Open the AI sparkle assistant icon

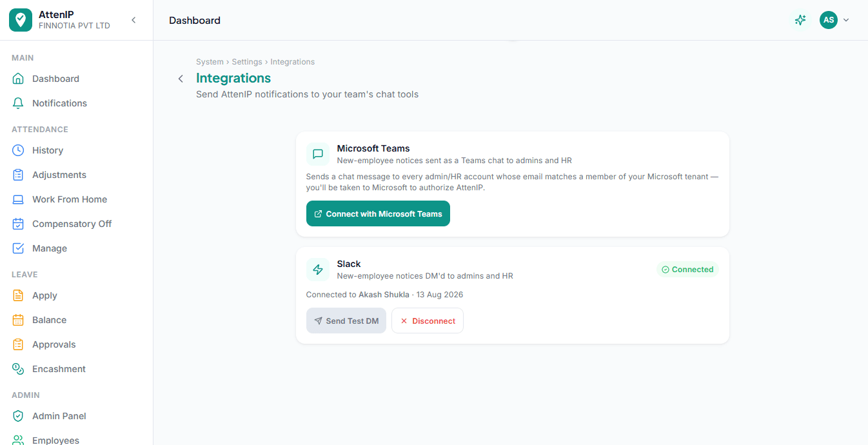(800, 20)
